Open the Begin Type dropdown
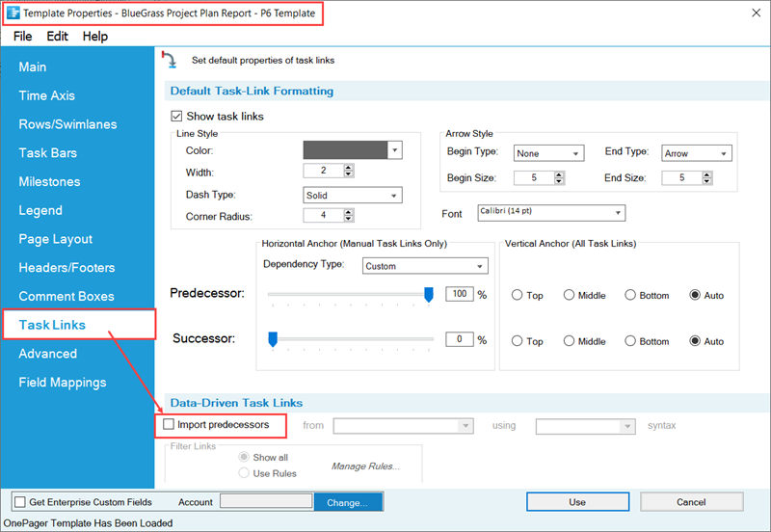The height and width of the screenshot is (532, 771). coord(548,153)
